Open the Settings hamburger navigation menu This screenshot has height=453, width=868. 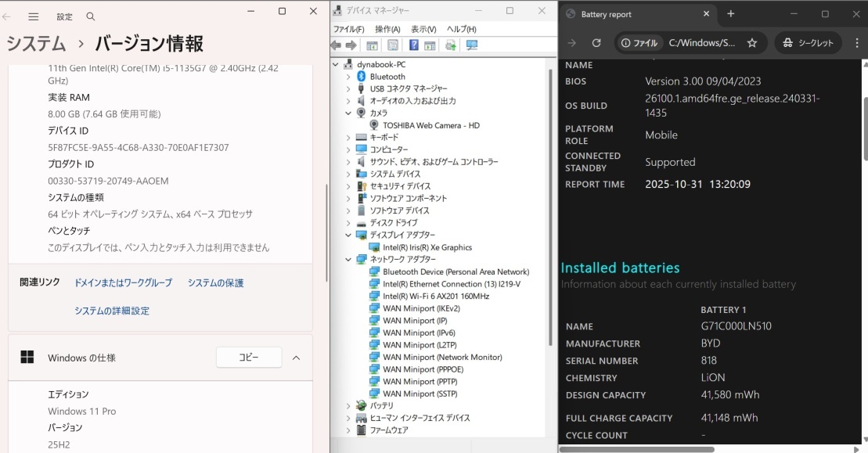click(x=33, y=16)
